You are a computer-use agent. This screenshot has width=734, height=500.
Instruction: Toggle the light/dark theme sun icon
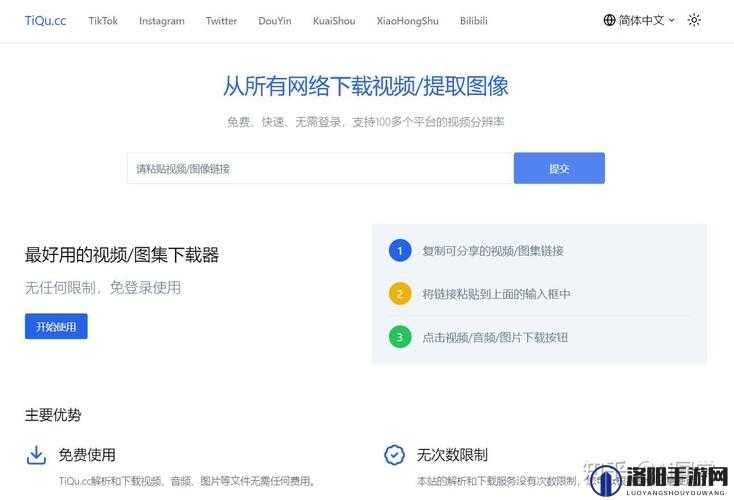click(694, 20)
